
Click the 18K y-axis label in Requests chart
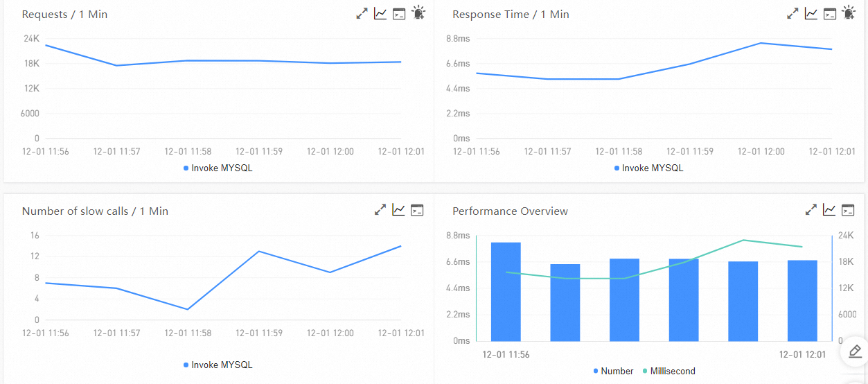pyautogui.click(x=32, y=63)
